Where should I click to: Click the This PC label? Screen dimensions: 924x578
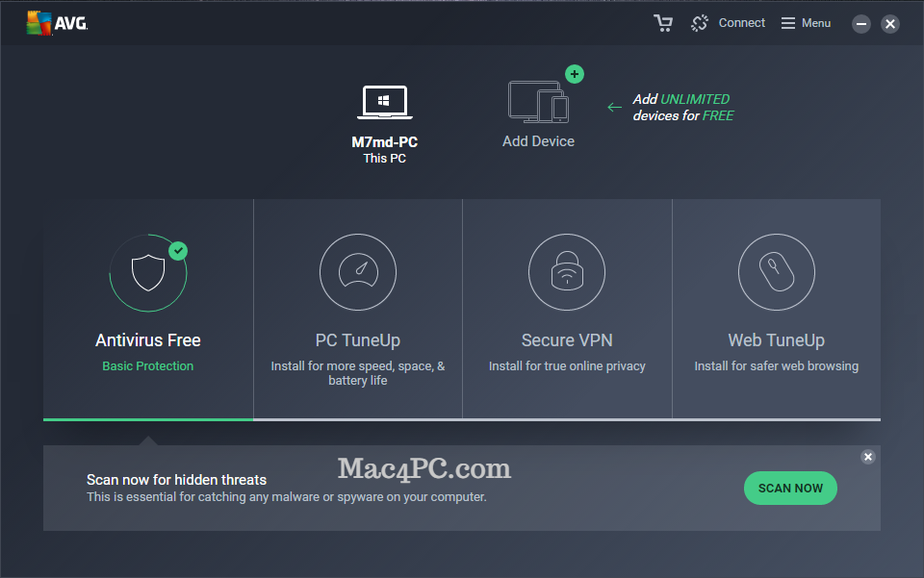coord(384,159)
